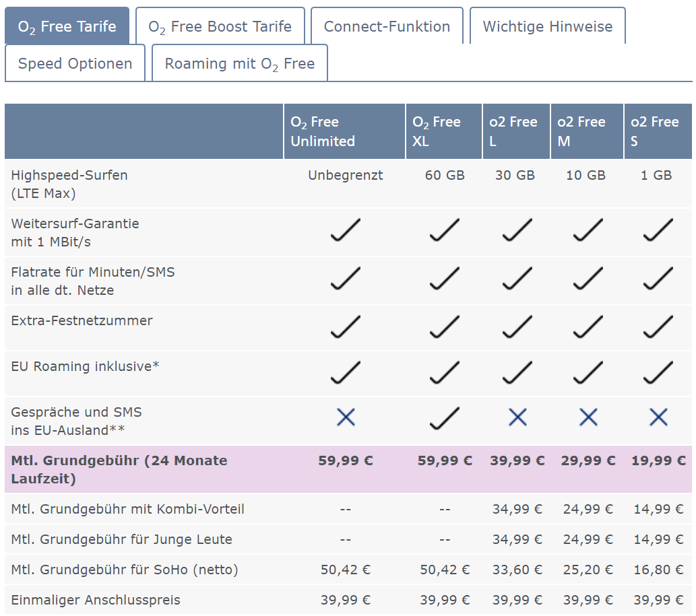Select the Flatrate Minuten/SMS checkmark under o2 Free L

tap(517, 279)
